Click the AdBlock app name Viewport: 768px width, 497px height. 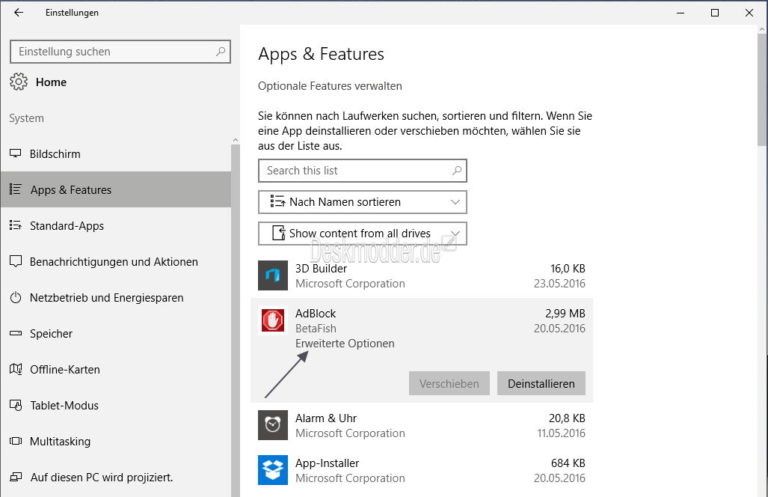[316, 313]
